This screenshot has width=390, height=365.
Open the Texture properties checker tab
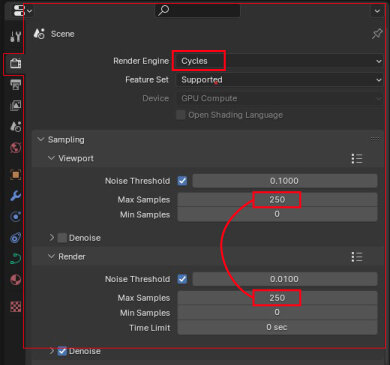point(15,306)
